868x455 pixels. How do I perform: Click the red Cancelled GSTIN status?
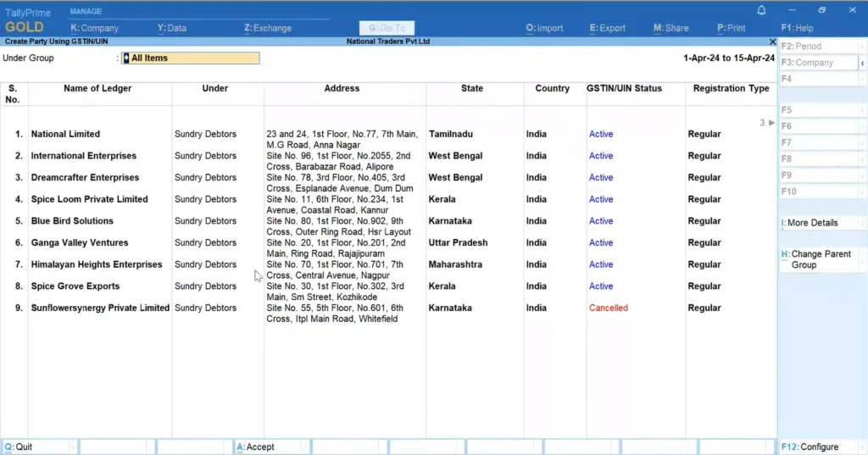click(x=609, y=308)
